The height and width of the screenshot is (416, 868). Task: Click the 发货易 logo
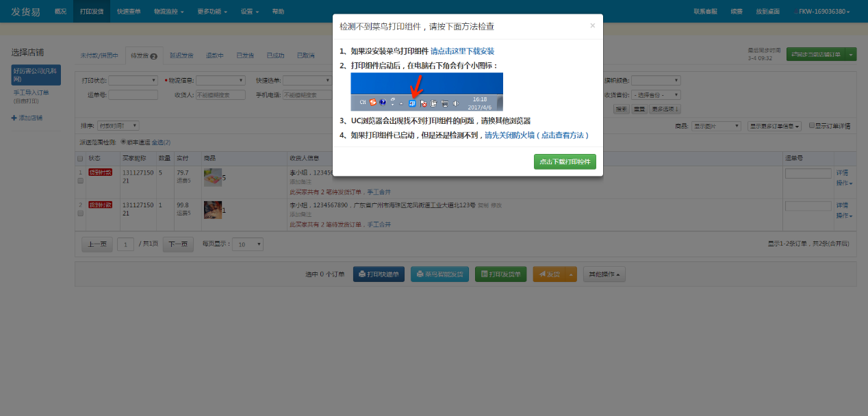click(x=25, y=12)
